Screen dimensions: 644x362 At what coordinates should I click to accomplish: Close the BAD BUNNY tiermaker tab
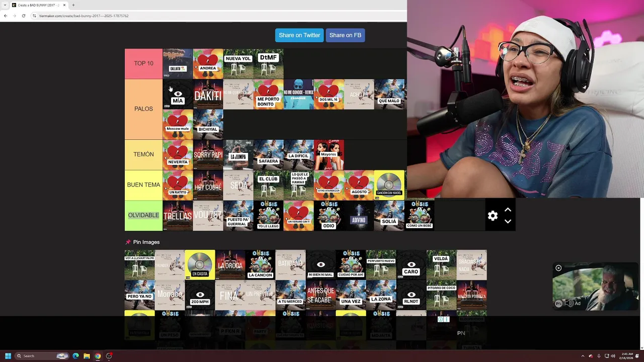[x=64, y=5]
